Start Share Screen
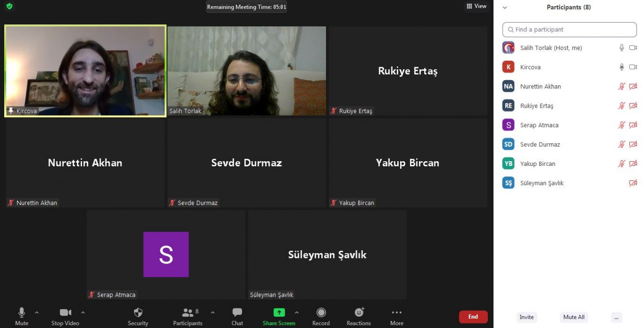 pos(279,317)
